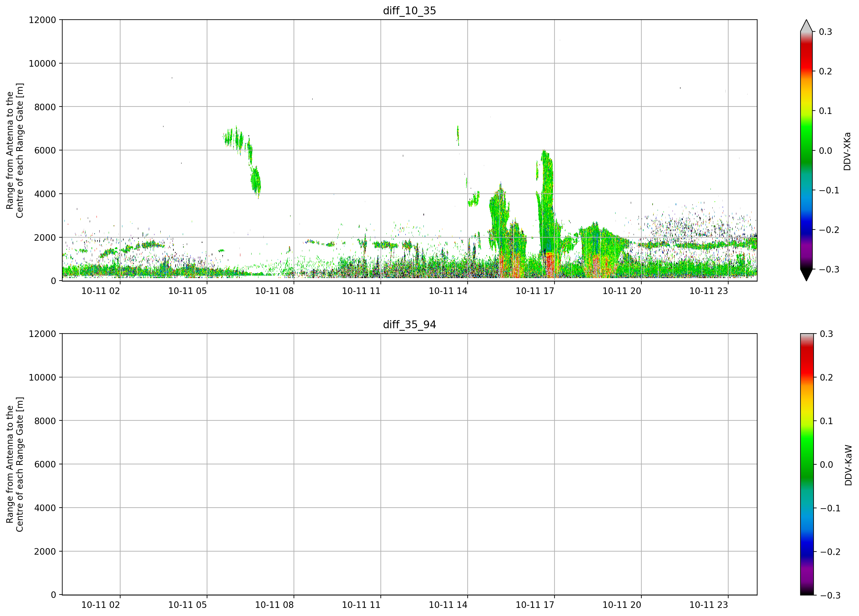Click the 0.0 tick on DDV-XKa colorbar
The image size is (859, 616).
[826, 151]
